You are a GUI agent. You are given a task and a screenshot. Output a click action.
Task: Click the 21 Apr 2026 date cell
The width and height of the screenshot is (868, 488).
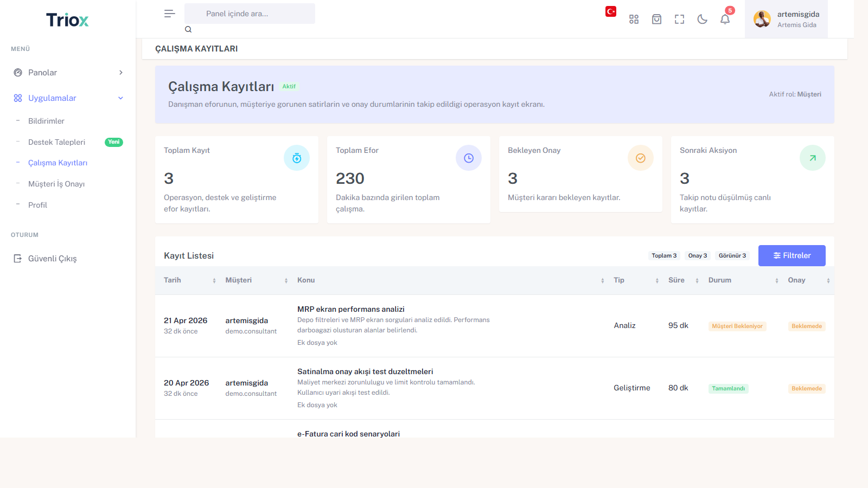tap(186, 320)
